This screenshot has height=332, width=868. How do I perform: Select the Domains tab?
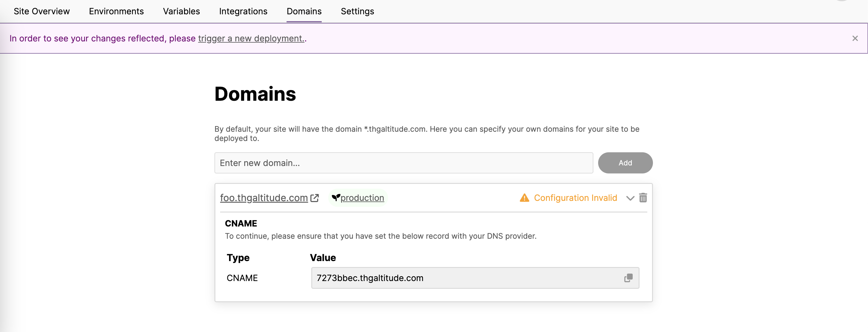click(x=304, y=11)
